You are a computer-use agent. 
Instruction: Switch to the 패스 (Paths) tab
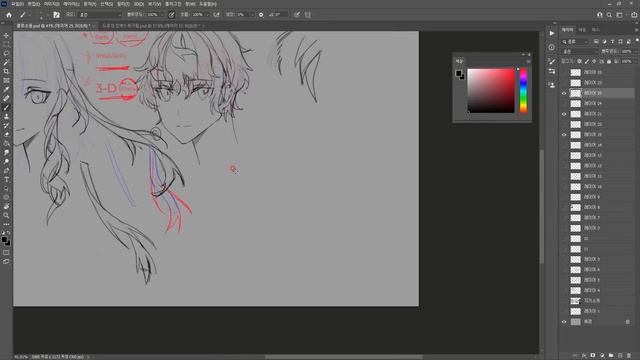tap(596, 30)
